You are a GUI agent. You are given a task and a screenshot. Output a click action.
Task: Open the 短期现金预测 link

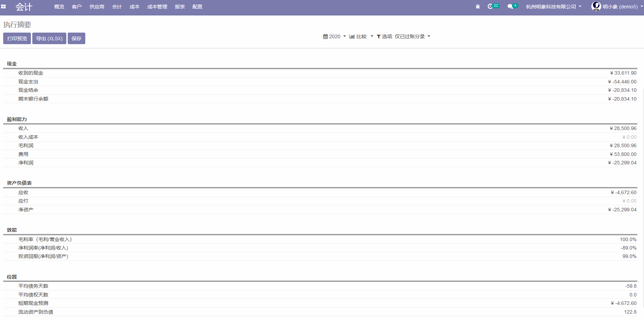[33, 303]
